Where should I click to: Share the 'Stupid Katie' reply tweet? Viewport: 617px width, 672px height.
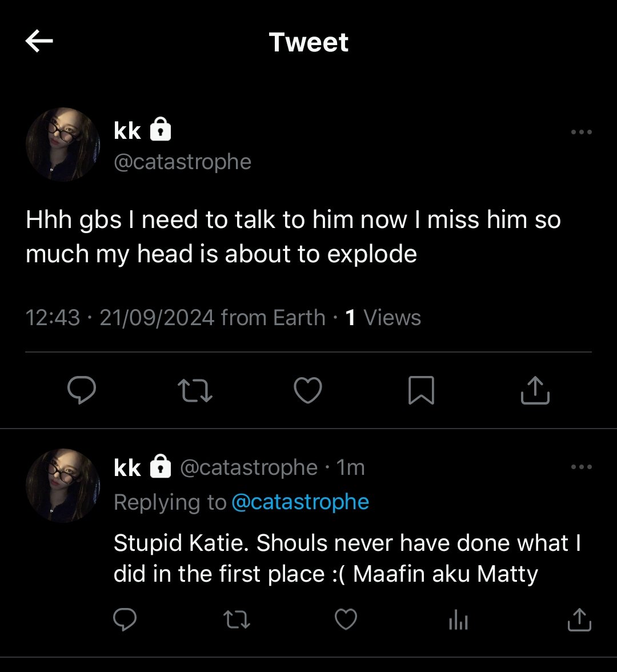(579, 619)
